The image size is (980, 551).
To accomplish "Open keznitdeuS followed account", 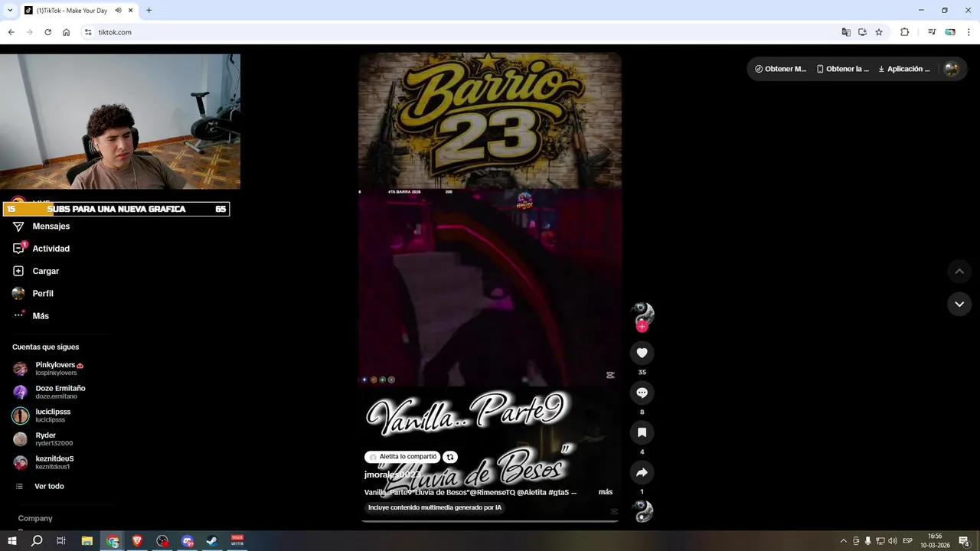I will (x=44, y=462).
